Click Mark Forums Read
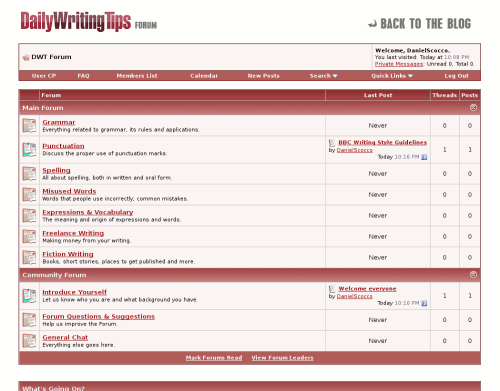The image size is (500, 391). (214, 358)
